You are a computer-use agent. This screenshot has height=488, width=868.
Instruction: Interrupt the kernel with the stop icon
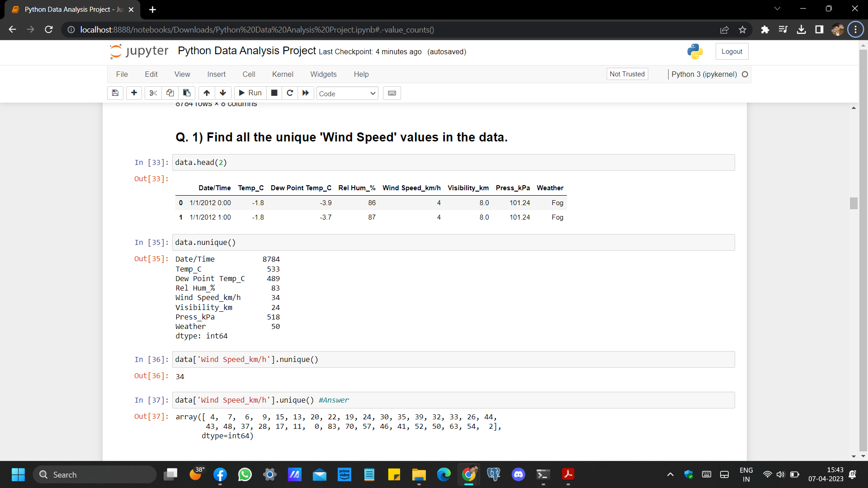[x=274, y=93]
